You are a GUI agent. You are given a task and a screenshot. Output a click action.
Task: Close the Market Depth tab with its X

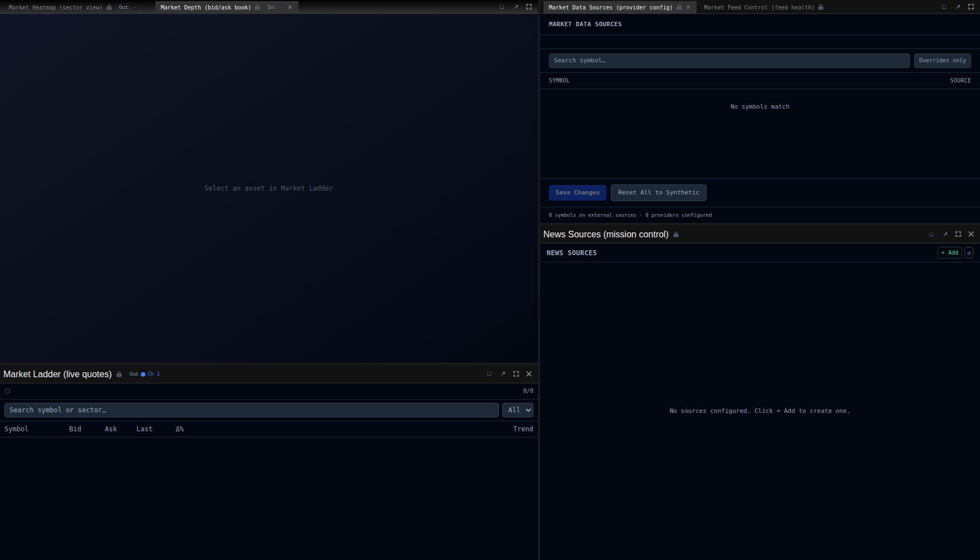tap(290, 7)
